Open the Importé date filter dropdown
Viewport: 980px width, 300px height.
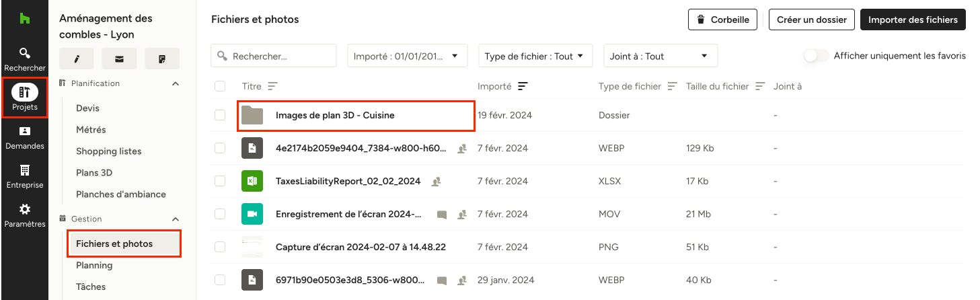407,56
